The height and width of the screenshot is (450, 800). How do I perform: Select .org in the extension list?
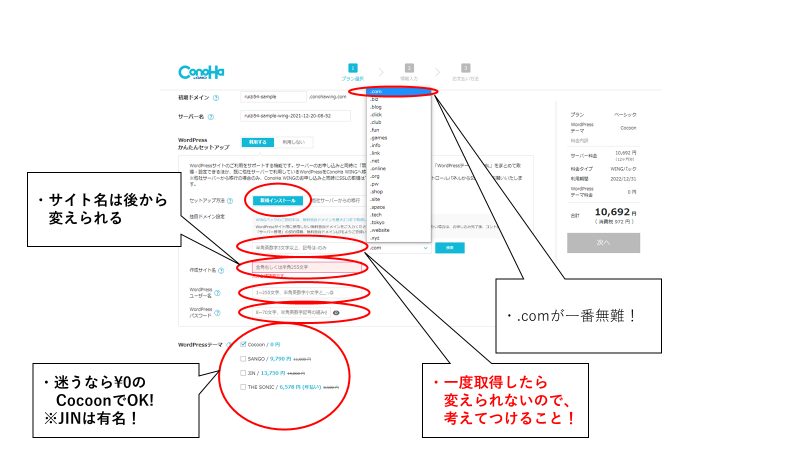click(x=398, y=177)
